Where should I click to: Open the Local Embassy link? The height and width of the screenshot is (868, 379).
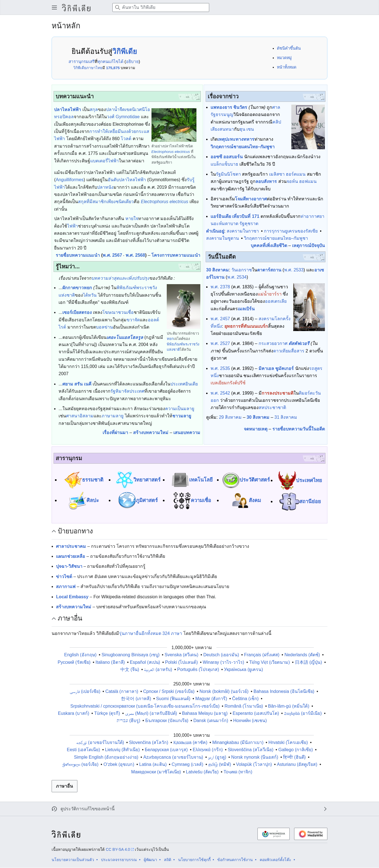[x=72, y=596]
